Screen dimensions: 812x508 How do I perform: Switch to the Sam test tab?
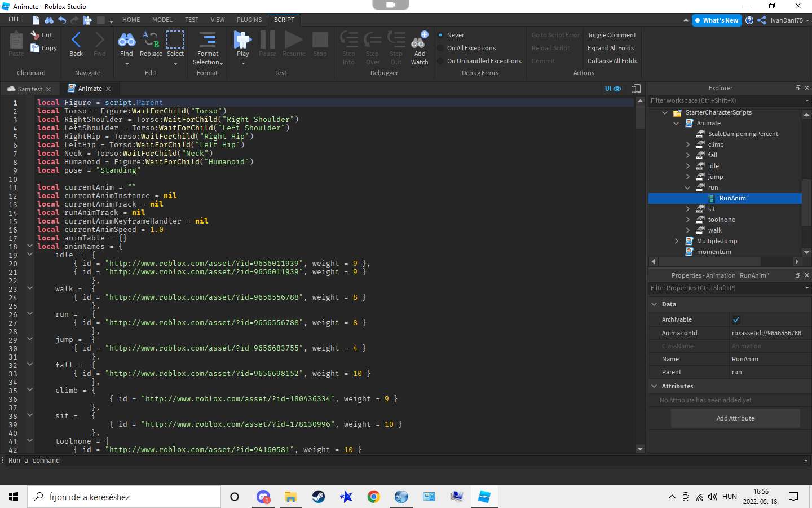click(29, 89)
